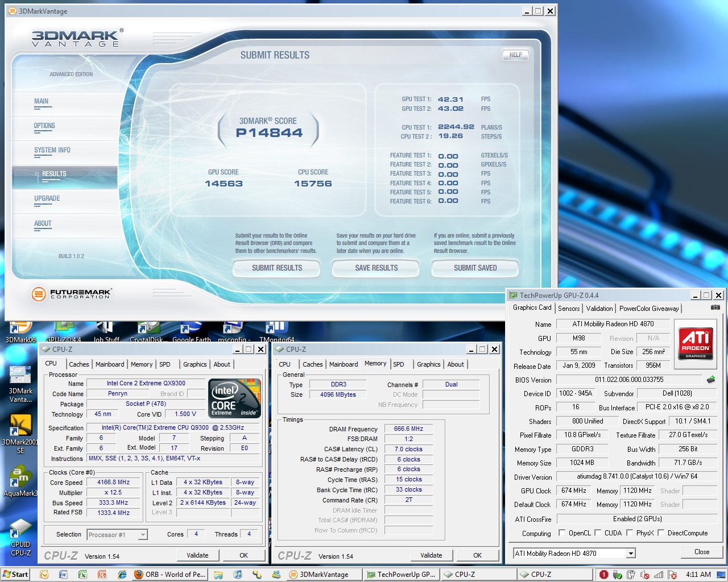Expand the Processor #1 selection dropdown

(143, 535)
